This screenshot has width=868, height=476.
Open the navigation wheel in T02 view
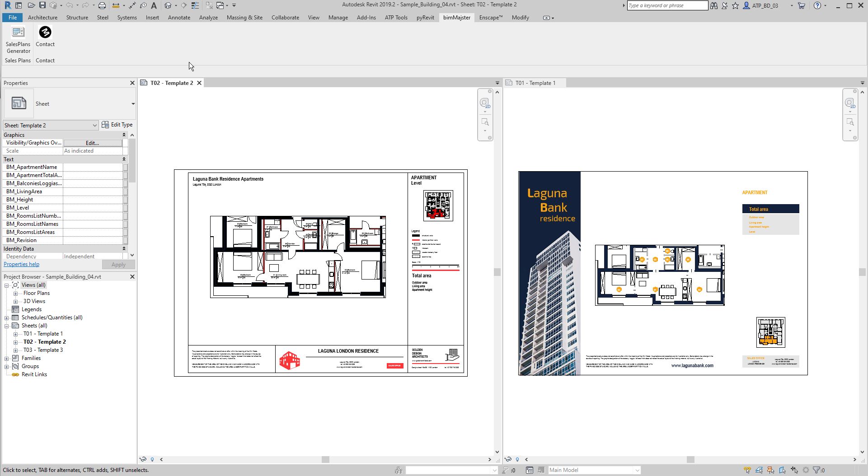click(484, 103)
